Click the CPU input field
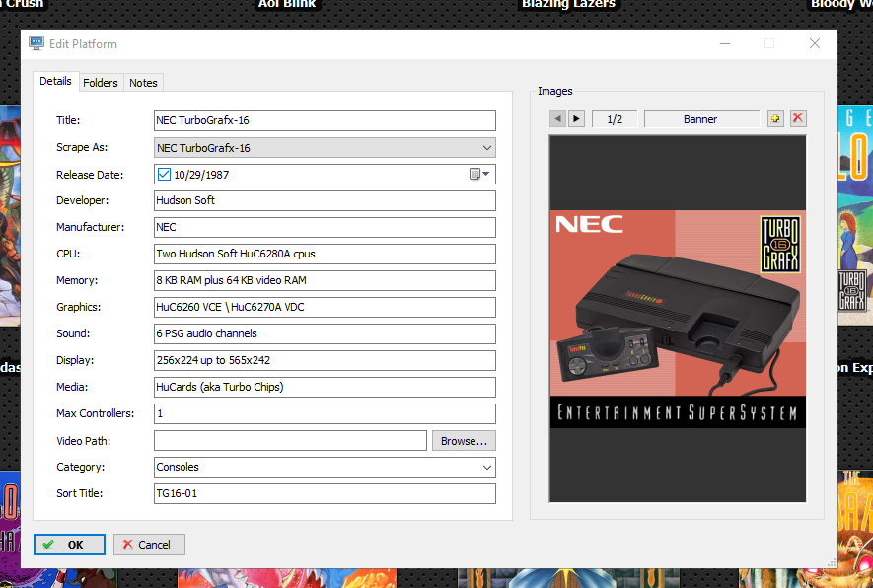This screenshot has width=873, height=588. pyautogui.click(x=325, y=254)
